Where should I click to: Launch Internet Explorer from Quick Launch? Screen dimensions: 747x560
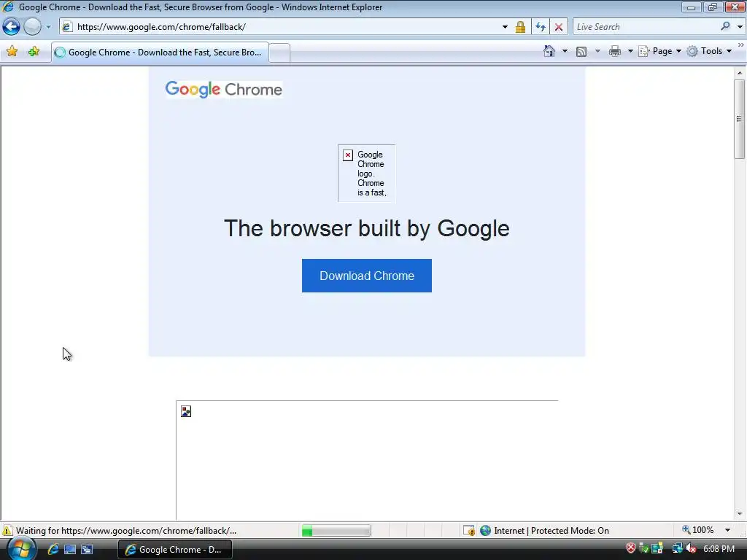click(53, 549)
